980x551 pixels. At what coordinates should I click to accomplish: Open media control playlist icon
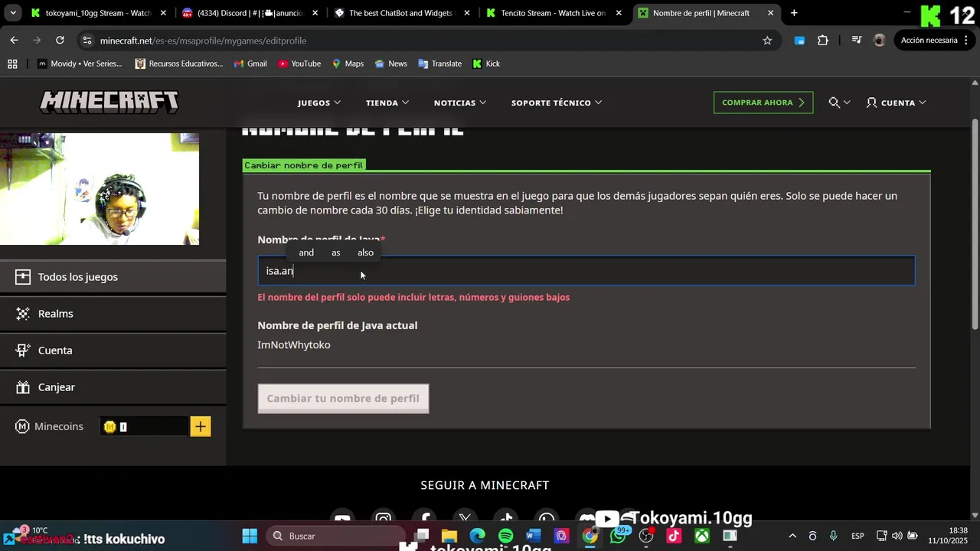[x=857, y=41]
